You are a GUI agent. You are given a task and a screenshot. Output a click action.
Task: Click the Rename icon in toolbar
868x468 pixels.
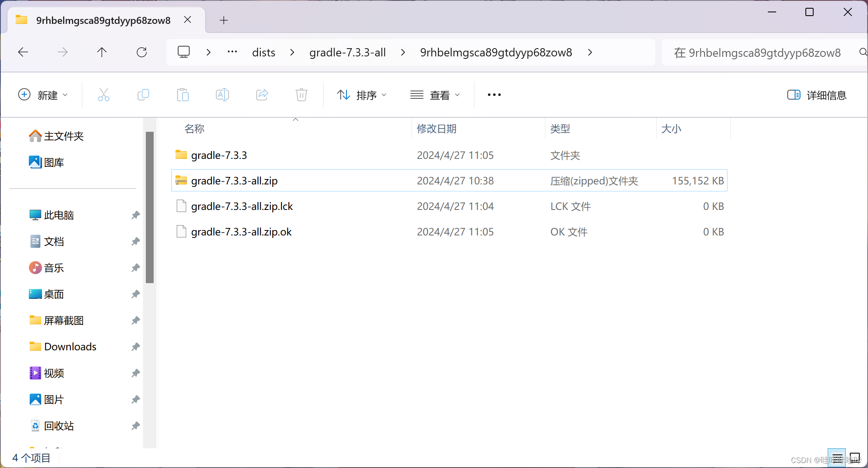222,95
